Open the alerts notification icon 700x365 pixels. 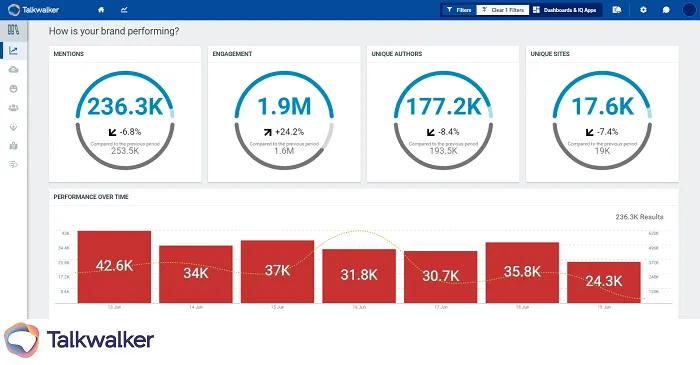tap(617, 10)
